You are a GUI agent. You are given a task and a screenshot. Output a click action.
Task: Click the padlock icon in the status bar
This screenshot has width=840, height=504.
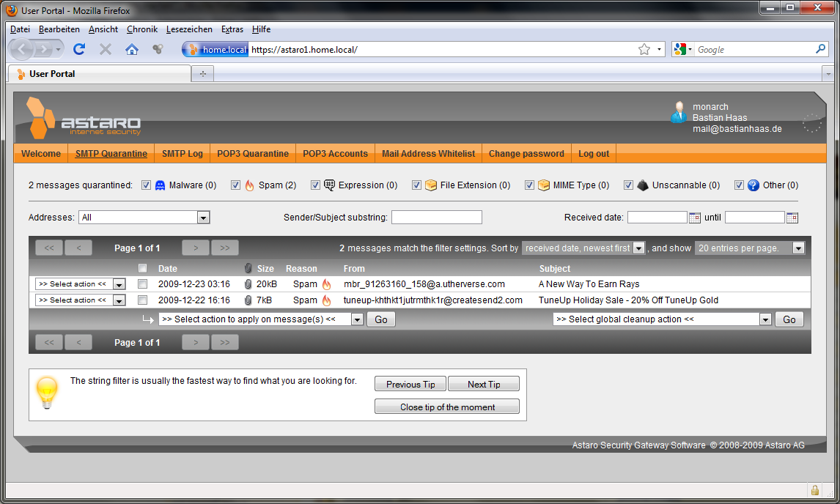tap(814, 490)
